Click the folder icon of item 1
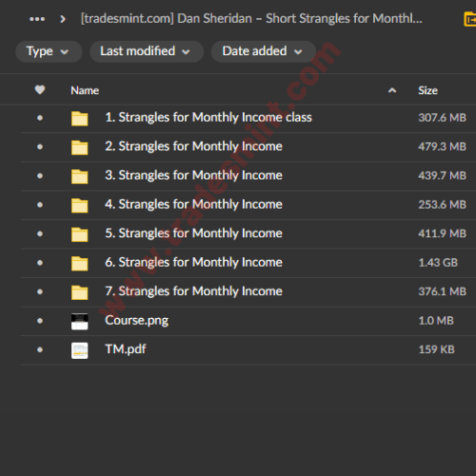 [80, 119]
